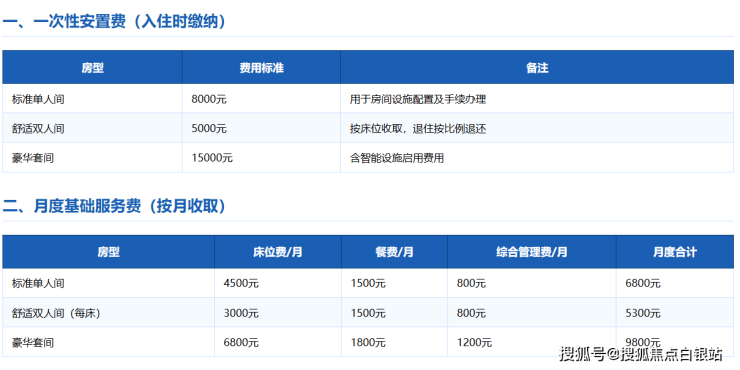The image size is (740, 370).
Task: Click the 费用标准 column header
Action: 261,68
